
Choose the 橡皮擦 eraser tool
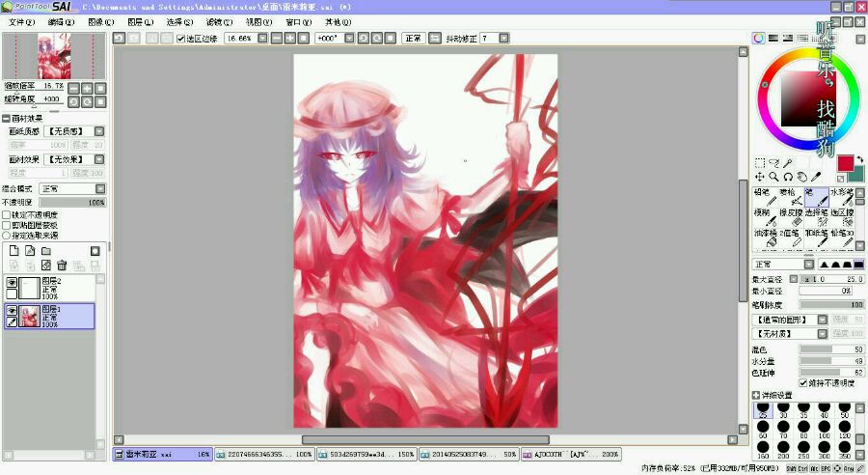[x=791, y=218]
